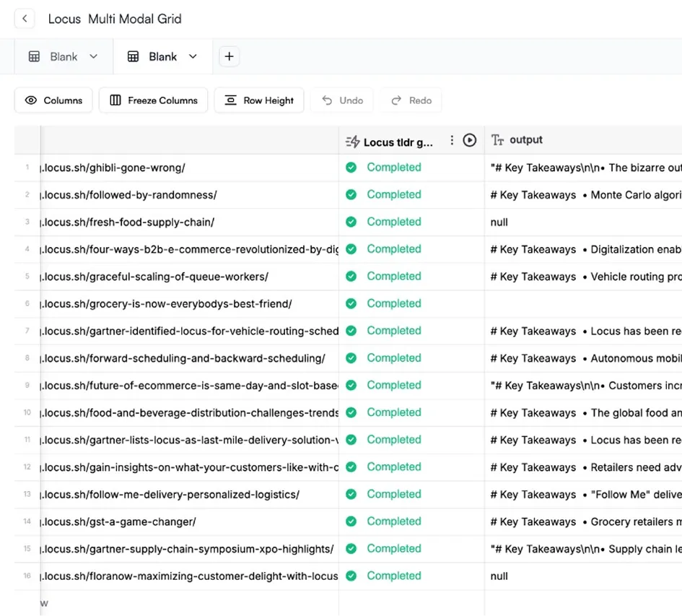
Task: Open output cell mentioning "Follow Me" delive
Action: point(583,494)
